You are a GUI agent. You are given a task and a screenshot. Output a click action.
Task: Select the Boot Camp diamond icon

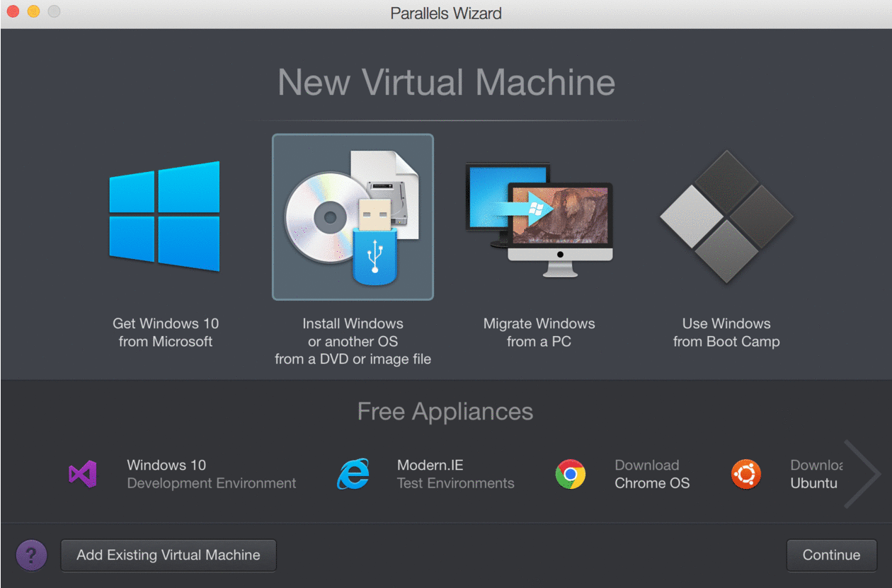pyautogui.click(x=726, y=217)
